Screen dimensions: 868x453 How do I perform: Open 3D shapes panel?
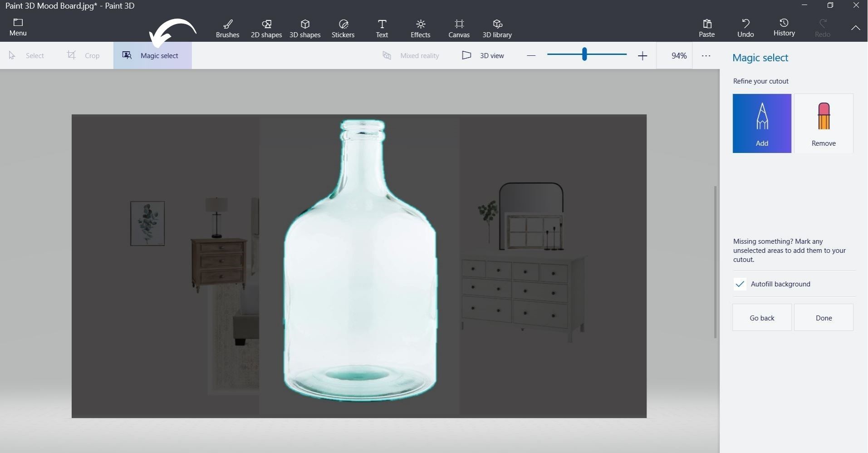pyautogui.click(x=305, y=28)
